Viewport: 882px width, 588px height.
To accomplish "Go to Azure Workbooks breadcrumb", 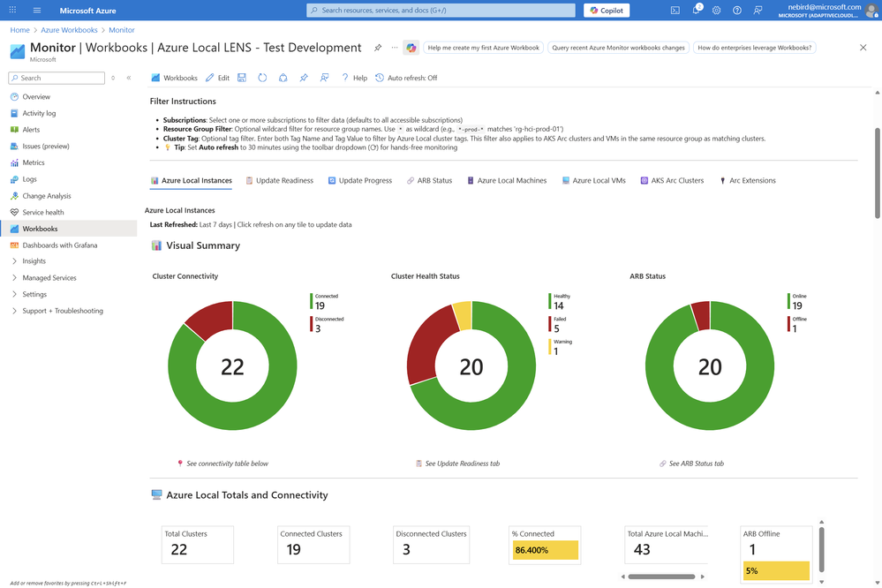I will [x=69, y=30].
